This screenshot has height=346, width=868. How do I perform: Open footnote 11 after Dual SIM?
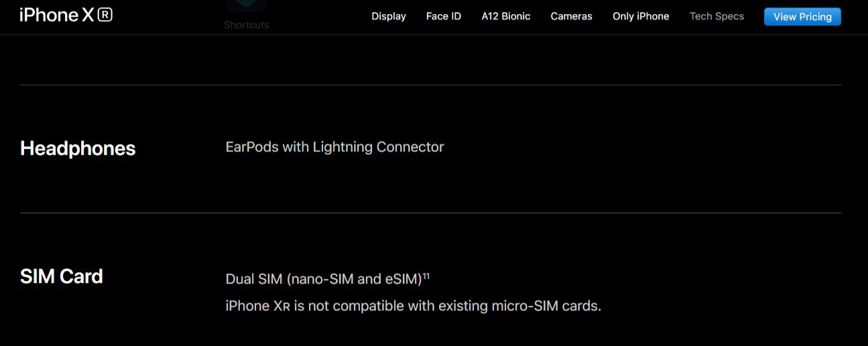(426, 275)
